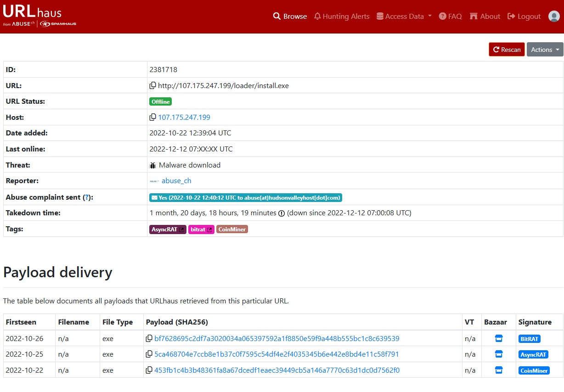The width and height of the screenshot is (564, 392).
Task: Copy the BitRAT payload SHA256 hash
Action: (149, 339)
